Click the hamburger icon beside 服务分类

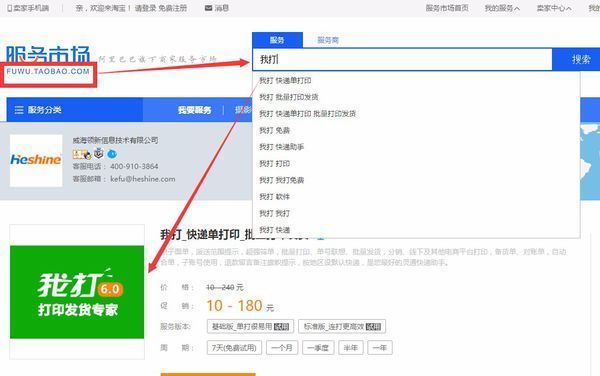[19, 110]
